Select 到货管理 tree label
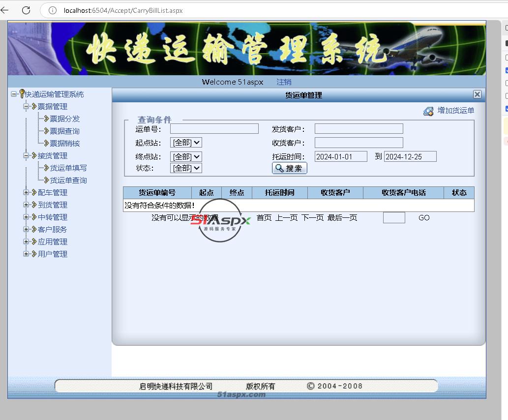The image size is (508, 420). click(53, 205)
